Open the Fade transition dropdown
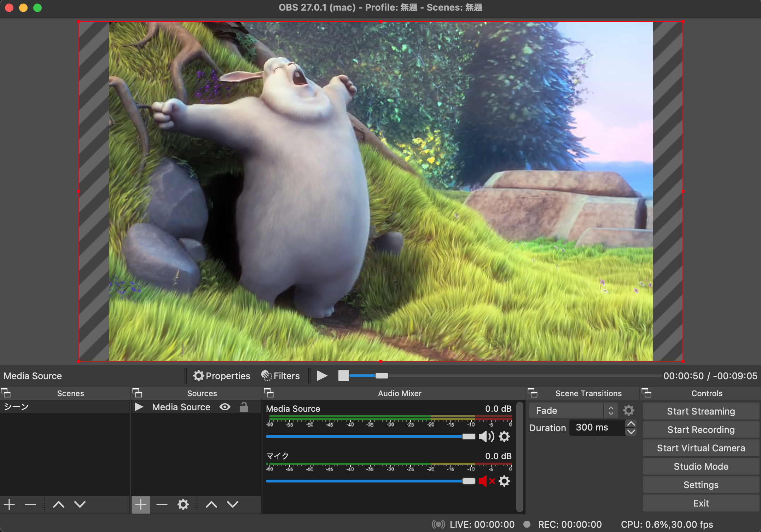761x532 pixels. [x=573, y=410]
